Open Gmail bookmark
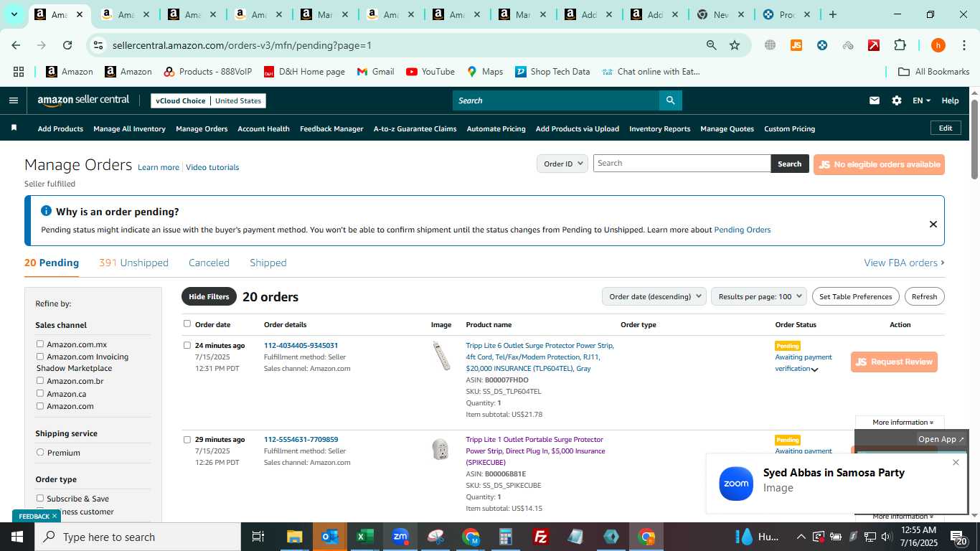This screenshot has width=980, height=551. pos(375,72)
